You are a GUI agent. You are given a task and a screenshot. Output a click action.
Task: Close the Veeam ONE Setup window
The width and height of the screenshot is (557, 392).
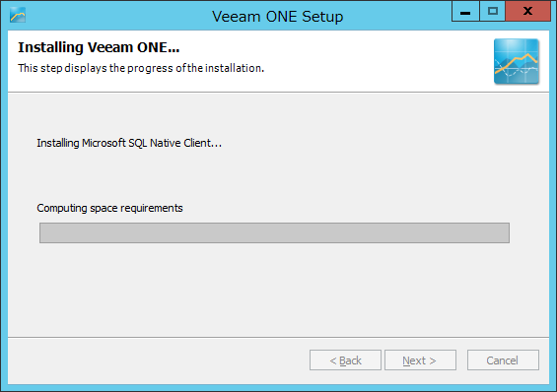coord(527,12)
